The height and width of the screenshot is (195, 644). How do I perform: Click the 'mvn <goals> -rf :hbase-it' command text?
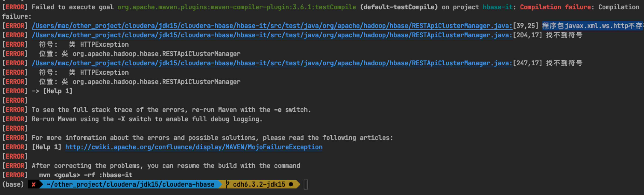pyautogui.click(x=86, y=175)
